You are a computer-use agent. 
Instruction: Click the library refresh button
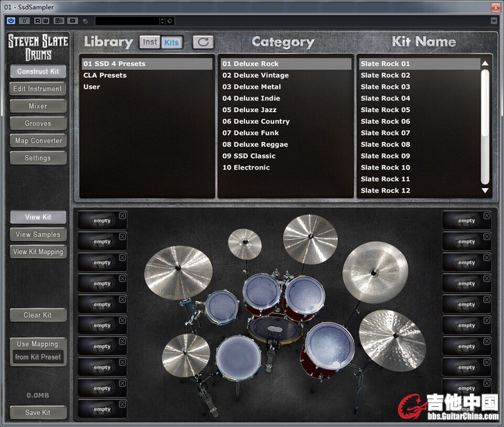[x=203, y=42]
